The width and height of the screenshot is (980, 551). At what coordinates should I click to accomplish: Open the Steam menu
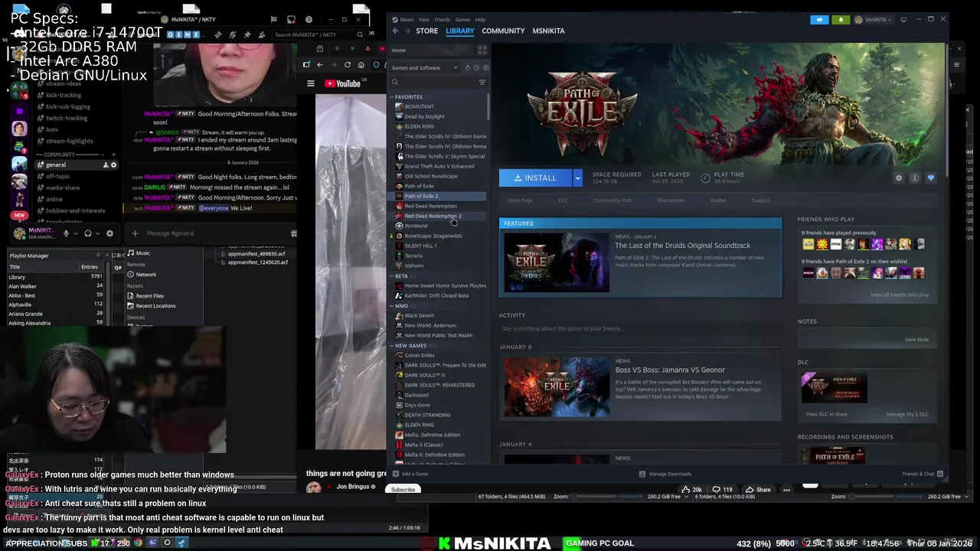coord(406,19)
